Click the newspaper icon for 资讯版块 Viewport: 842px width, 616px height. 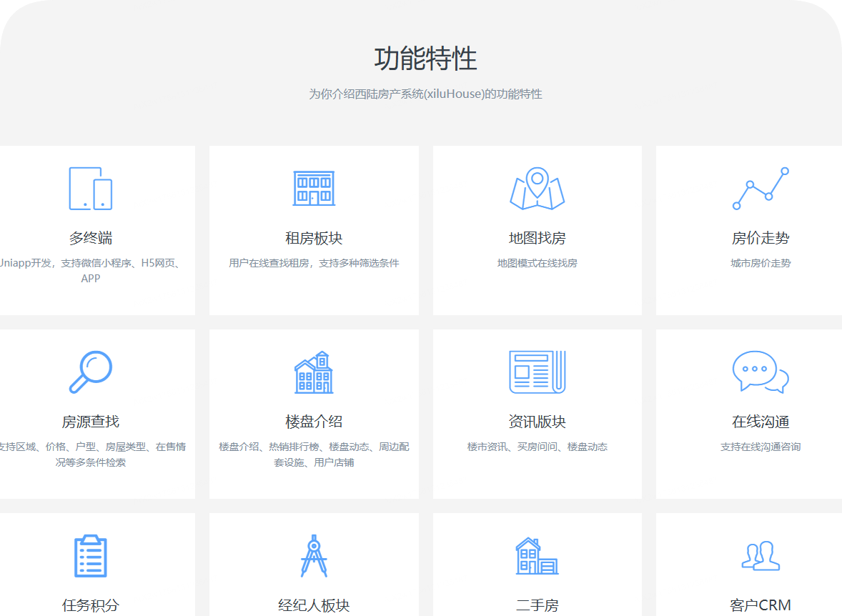pos(537,372)
